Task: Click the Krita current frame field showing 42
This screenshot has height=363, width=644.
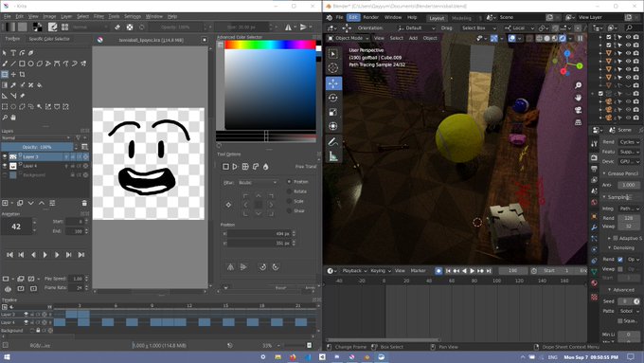Action: pyautogui.click(x=16, y=227)
